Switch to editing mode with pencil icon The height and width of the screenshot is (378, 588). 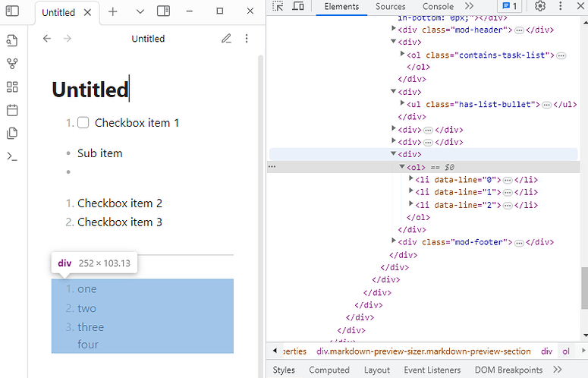pos(226,38)
